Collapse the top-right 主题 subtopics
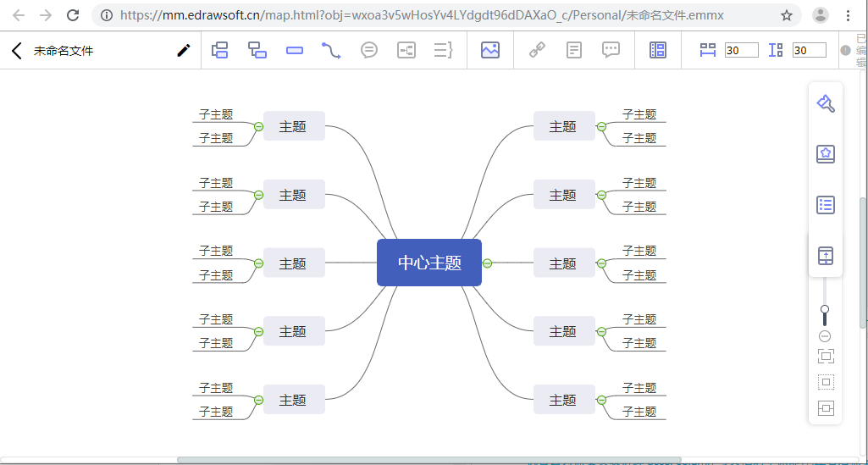The image size is (868, 465). click(602, 127)
